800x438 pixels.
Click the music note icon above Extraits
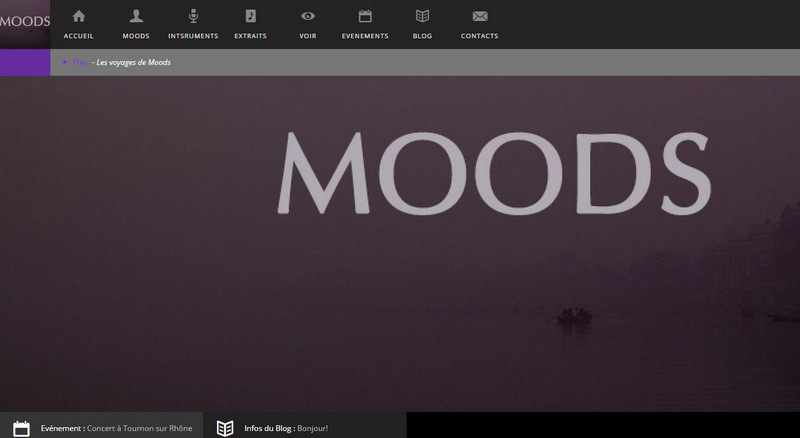coord(251,16)
